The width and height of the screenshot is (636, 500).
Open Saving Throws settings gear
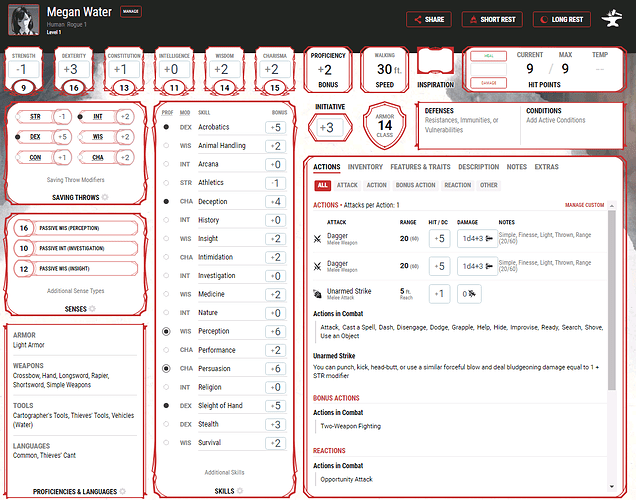pos(105,197)
